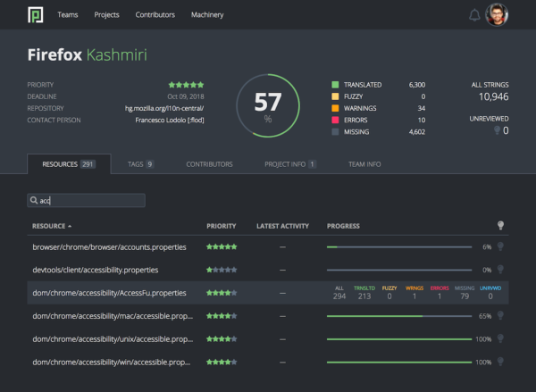This screenshot has height=392, width=536.
Task: Click the search magnifier icon
Action: point(34,201)
